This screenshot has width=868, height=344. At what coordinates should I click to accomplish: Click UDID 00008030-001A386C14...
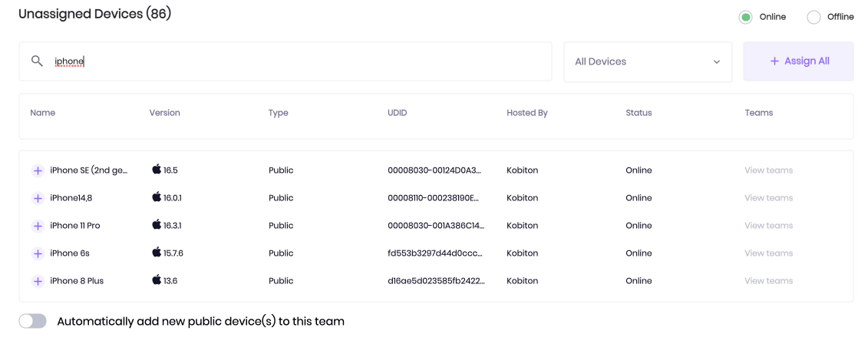click(436, 226)
